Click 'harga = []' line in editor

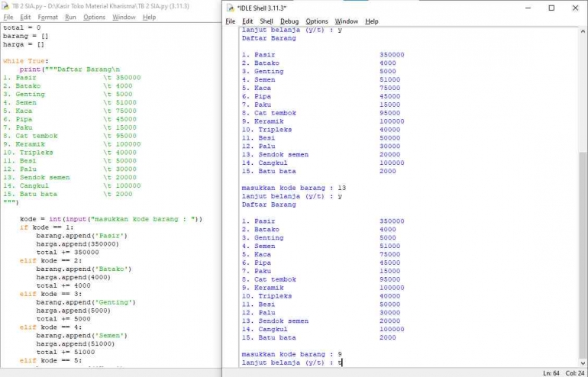(23, 44)
